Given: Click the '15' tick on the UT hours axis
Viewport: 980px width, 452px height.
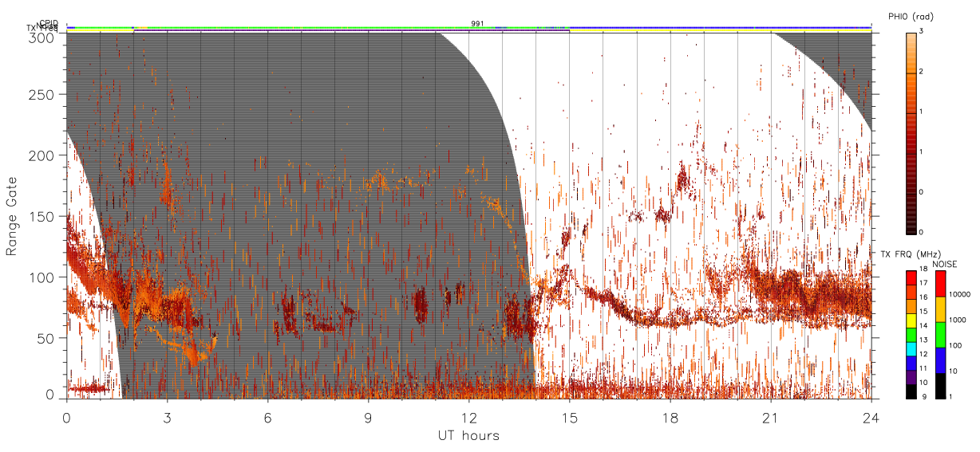Looking at the screenshot, I should click(570, 417).
